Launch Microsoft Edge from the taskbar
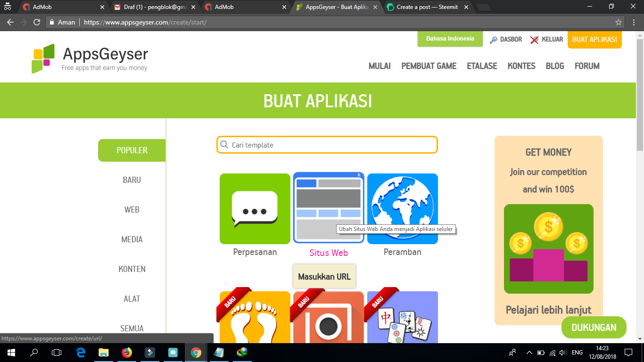644x362 pixels. coord(81,352)
